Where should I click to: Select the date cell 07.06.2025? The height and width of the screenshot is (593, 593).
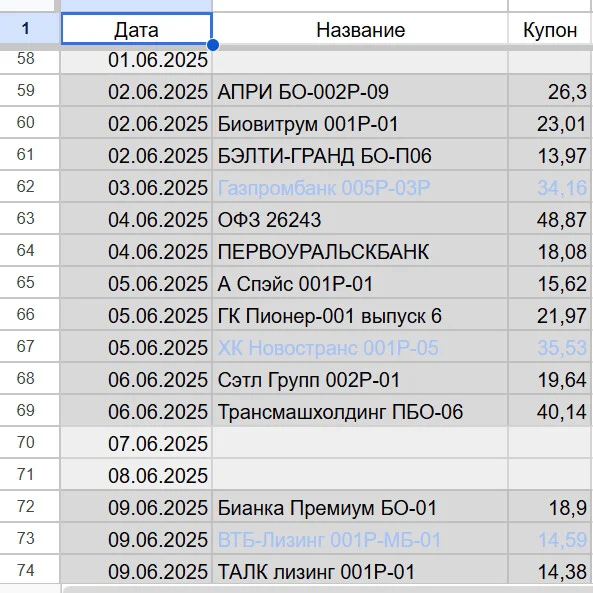(136, 443)
